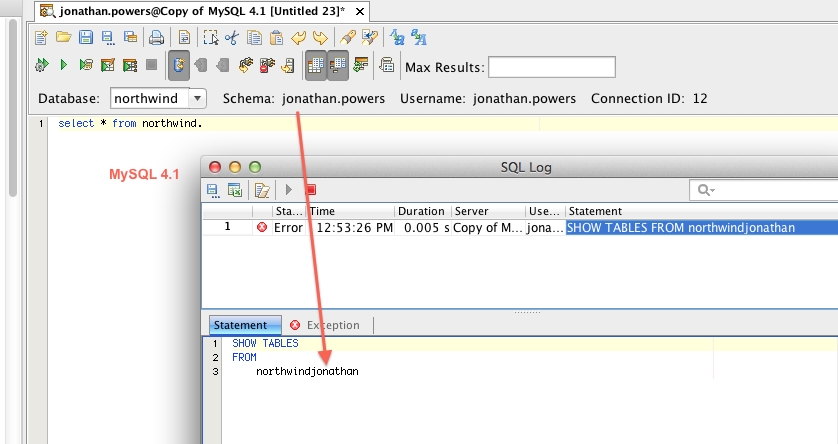Click the SQL formatter brush icon
Image resolution: width=838 pixels, height=444 pixels.
369,37
